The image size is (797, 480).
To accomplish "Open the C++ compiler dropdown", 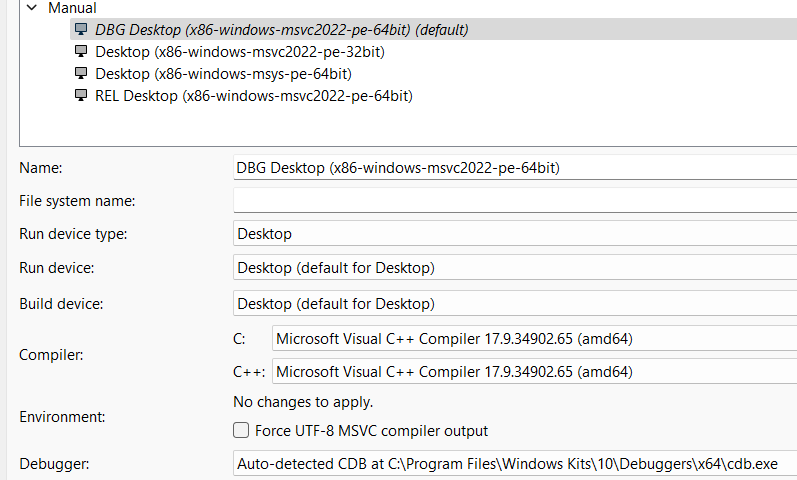I will tap(534, 372).
